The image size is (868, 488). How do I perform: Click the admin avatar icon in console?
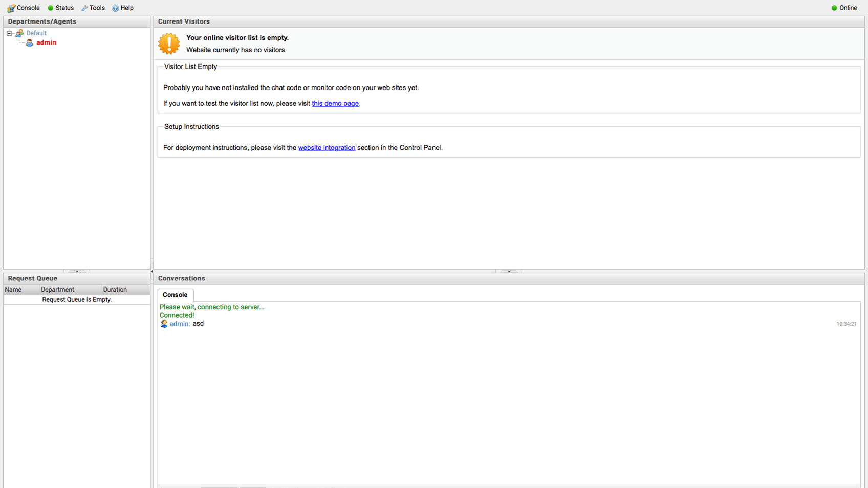[164, 324]
